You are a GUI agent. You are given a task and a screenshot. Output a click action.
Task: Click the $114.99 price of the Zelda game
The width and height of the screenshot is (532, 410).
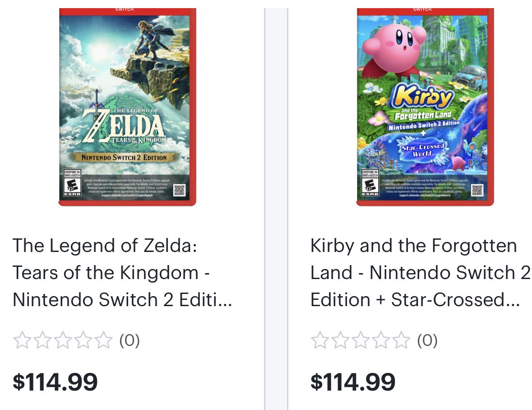point(55,382)
